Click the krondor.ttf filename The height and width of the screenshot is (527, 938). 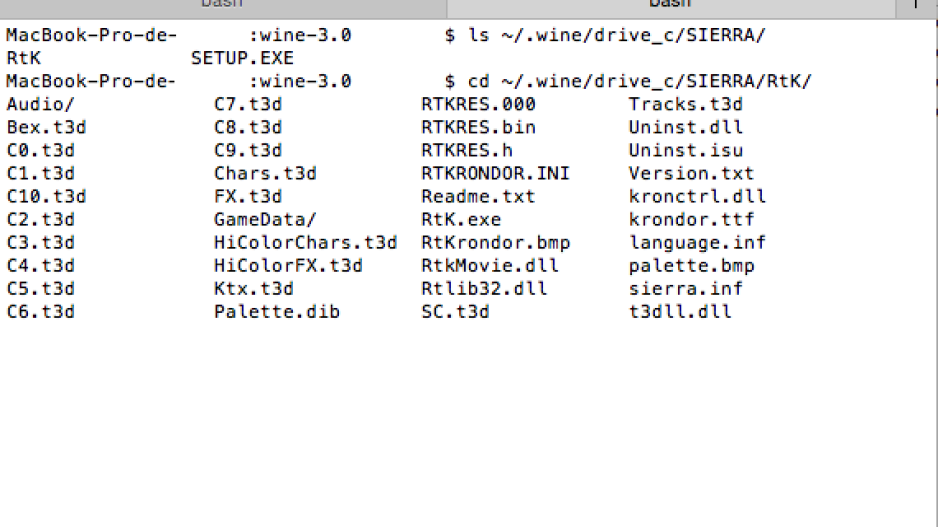point(691,220)
